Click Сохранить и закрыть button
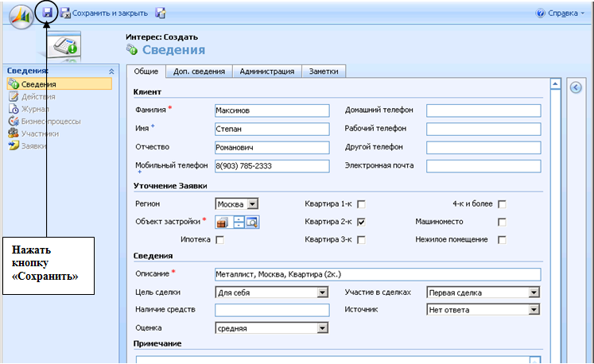 click(104, 14)
